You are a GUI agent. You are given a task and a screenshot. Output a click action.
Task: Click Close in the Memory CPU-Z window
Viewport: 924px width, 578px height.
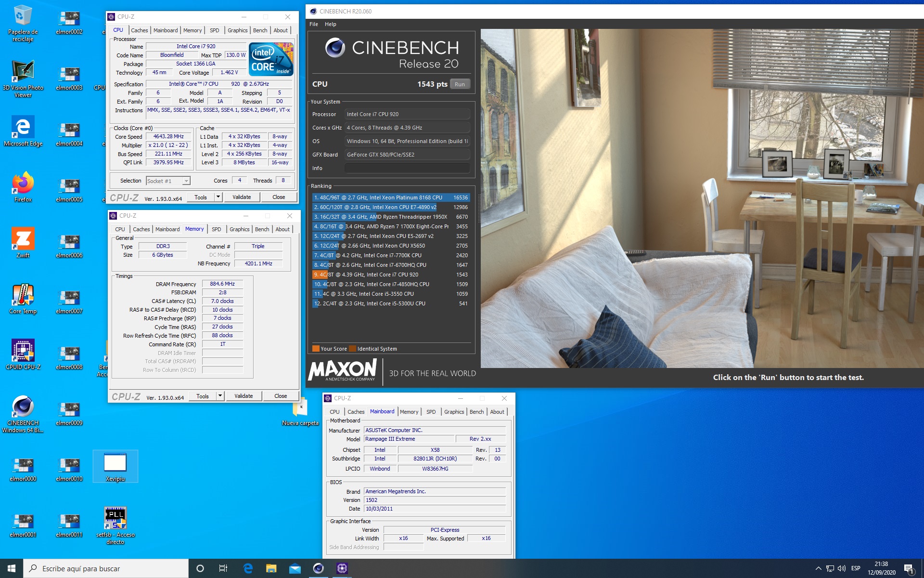click(281, 396)
